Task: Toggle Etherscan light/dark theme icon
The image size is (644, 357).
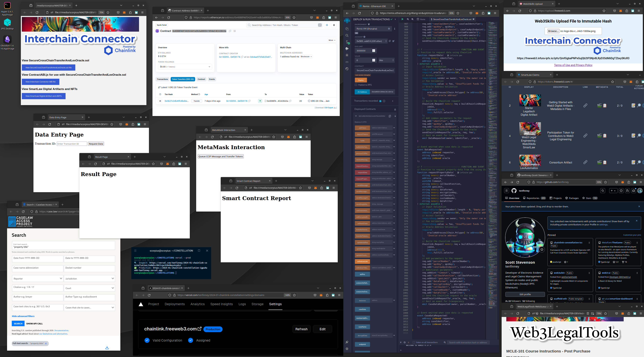Action: click(327, 25)
